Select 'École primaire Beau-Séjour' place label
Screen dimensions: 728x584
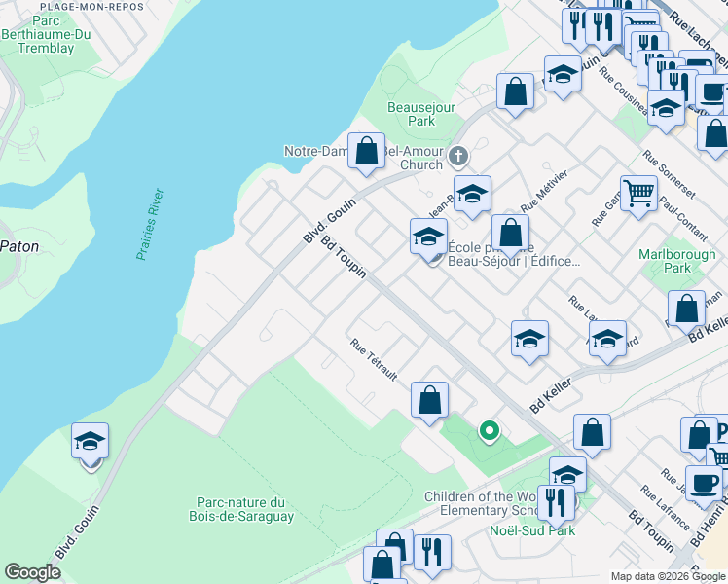tap(514, 254)
